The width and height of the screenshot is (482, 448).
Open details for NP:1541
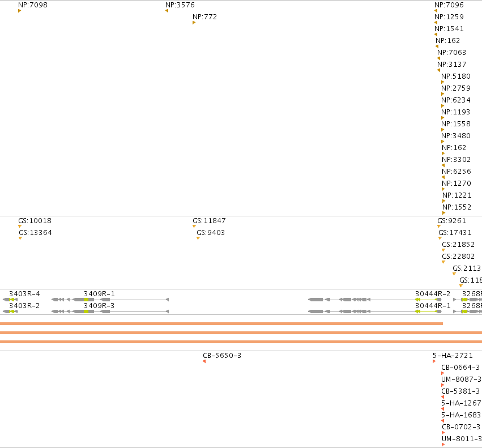[x=449, y=29]
